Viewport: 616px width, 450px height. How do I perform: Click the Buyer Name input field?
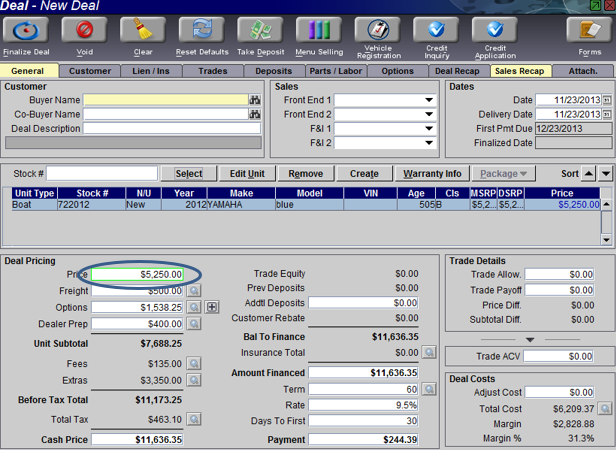[166, 100]
